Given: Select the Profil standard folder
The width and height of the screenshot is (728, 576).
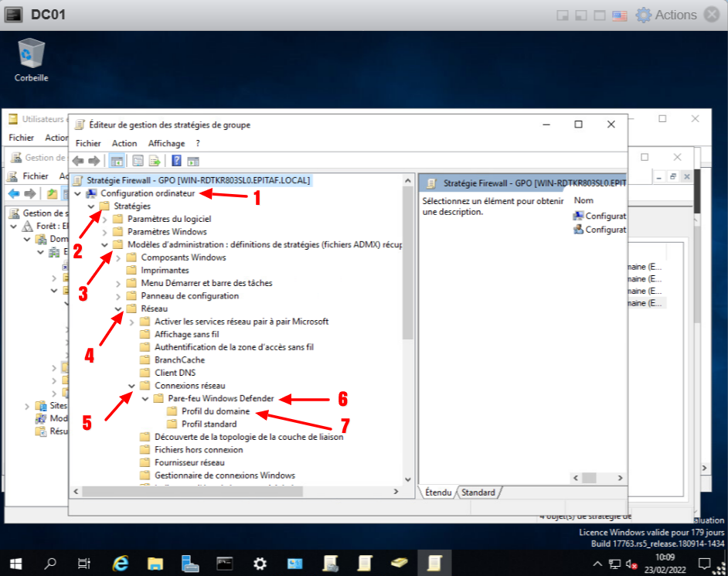Looking at the screenshot, I should (209, 424).
